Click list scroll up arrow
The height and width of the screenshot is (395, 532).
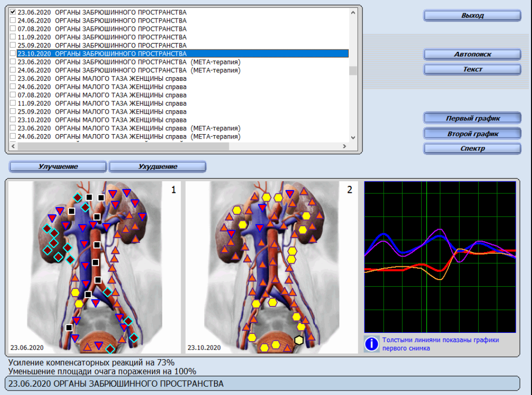pos(353,13)
